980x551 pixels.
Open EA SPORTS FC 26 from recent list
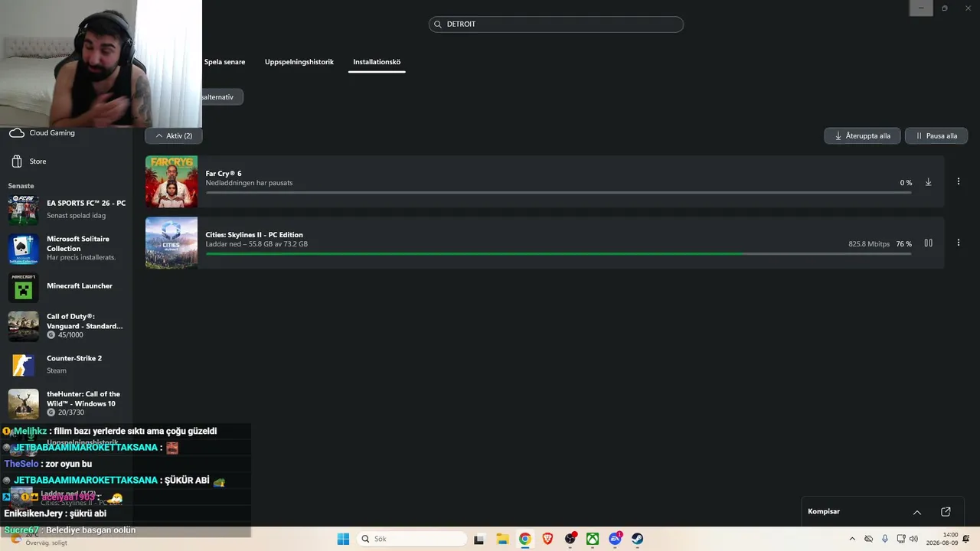click(66, 209)
